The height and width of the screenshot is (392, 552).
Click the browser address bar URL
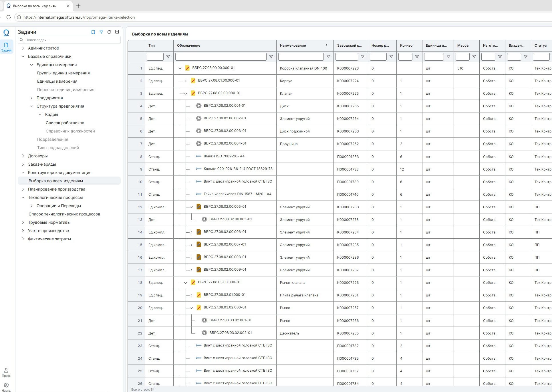pyautogui.click(x=79, y=17)
